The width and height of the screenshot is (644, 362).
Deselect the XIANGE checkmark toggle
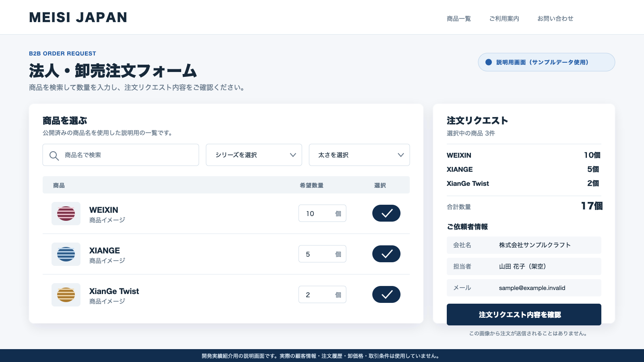386,254
